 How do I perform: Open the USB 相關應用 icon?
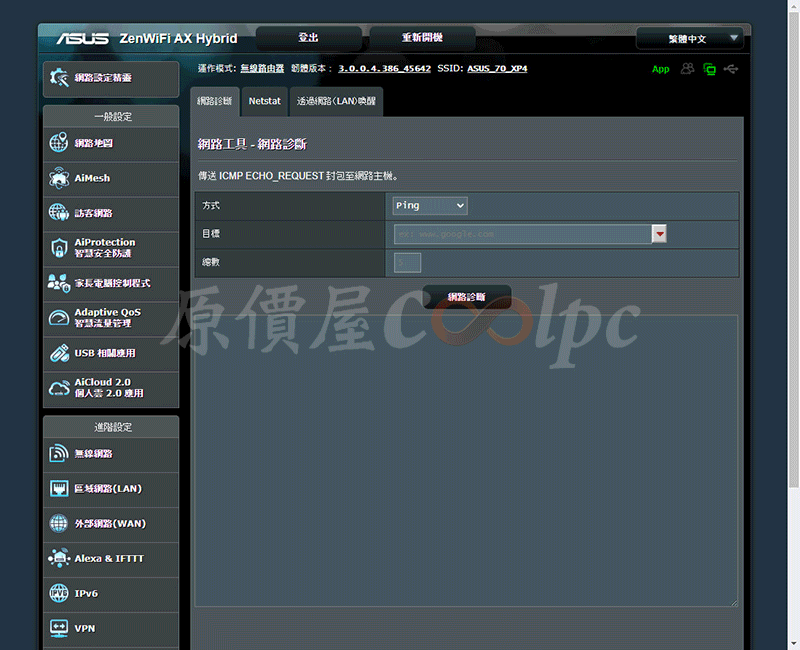coord(59,353)
